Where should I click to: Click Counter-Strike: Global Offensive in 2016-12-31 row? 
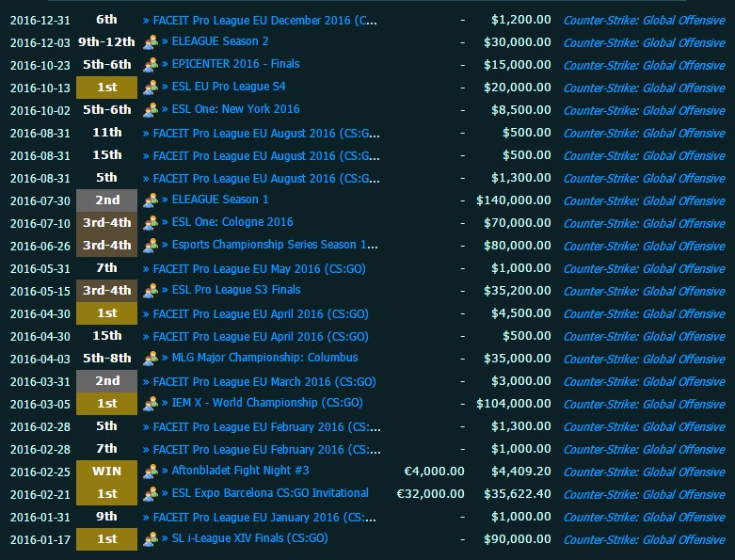pyautogui.click(x=644, y=21)
